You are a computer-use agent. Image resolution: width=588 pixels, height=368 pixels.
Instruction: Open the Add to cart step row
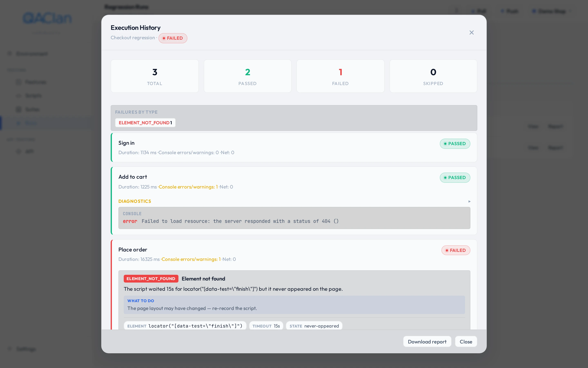[x=294, y=201]
